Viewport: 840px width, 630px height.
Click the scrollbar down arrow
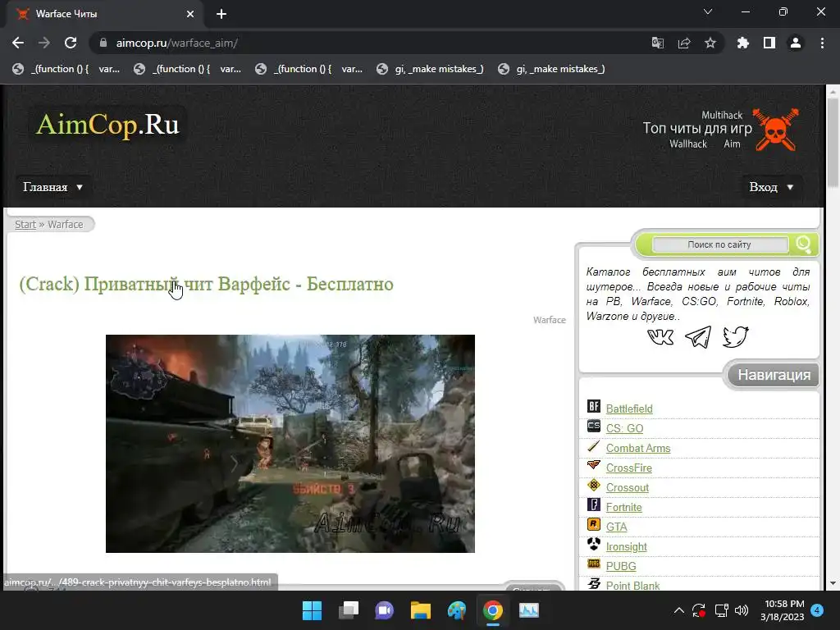[x=833, y=583]
